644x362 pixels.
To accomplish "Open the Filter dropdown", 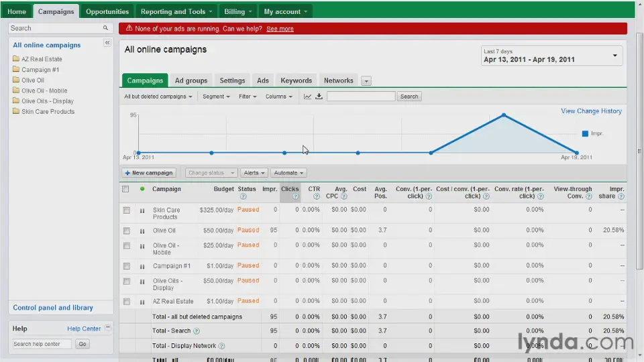I will (x=248, y=97).
